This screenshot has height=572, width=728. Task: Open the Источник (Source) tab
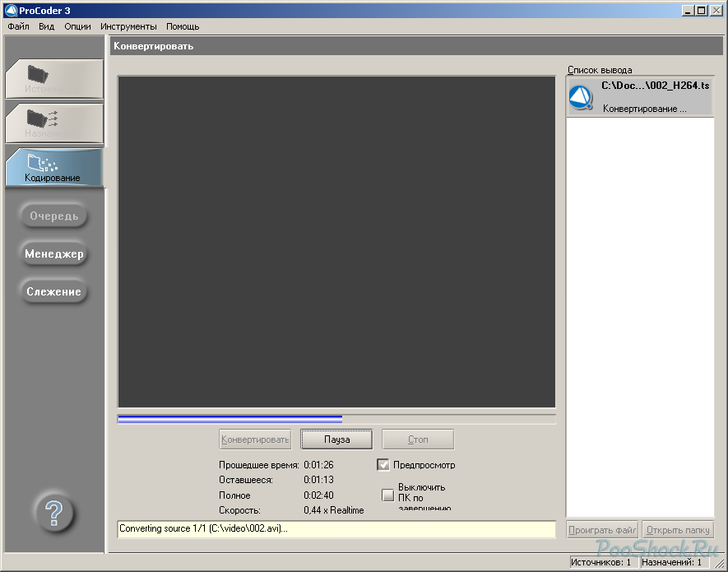coord(54,79)
